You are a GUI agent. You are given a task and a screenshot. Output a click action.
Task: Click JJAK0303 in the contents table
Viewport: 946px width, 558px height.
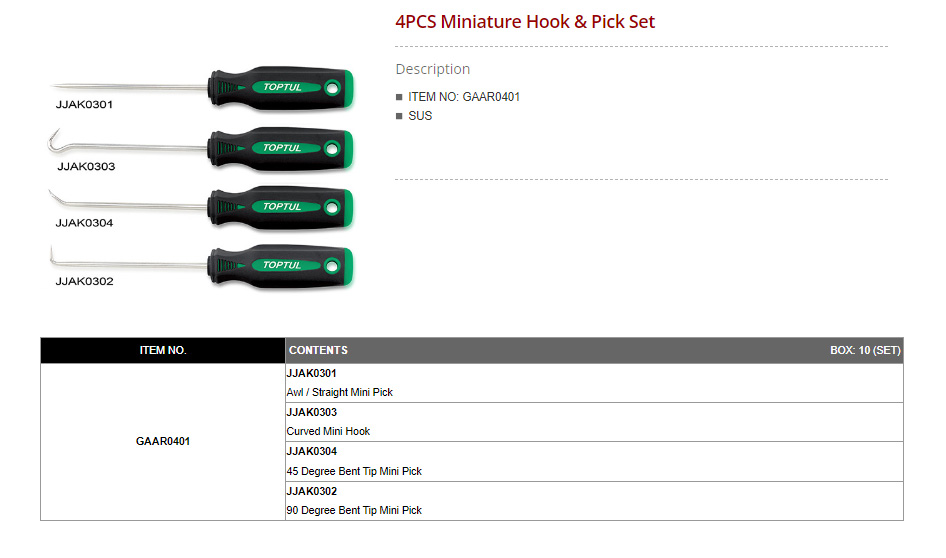click(x=312, y=412)
